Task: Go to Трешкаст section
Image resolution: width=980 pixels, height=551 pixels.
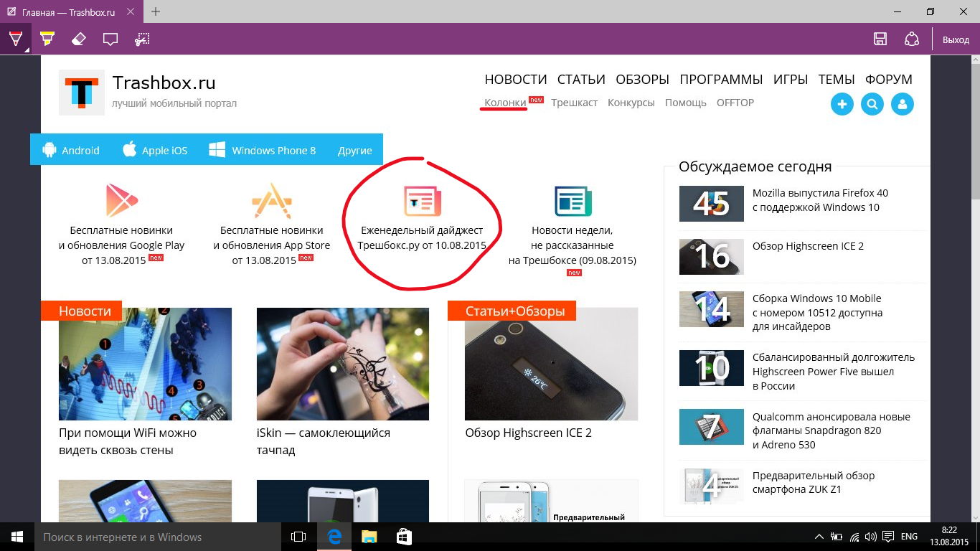Action: [x=574, y=103]
